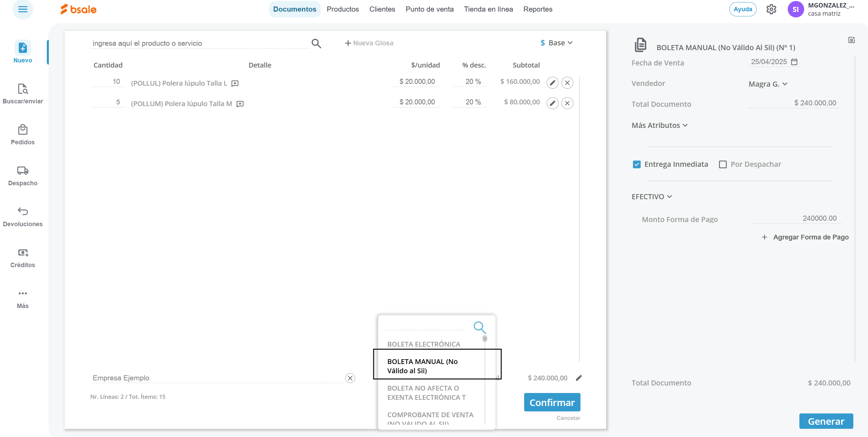868x437 pixels.
Task: Open the Devoluciones sidebar icon
Action: pos(23,212)
